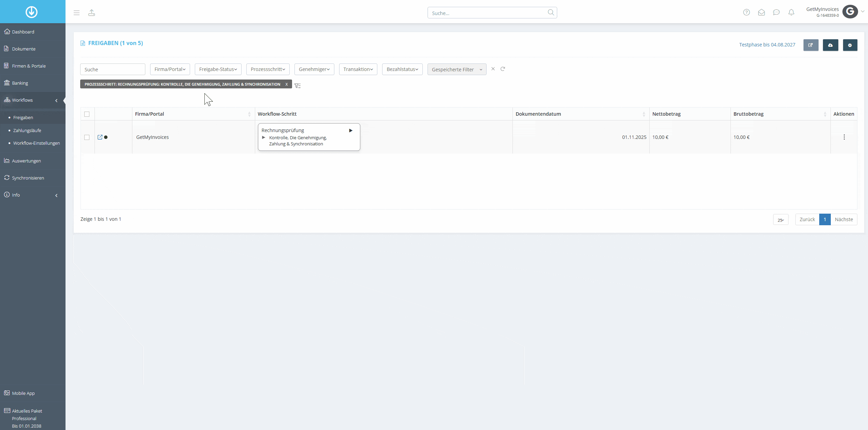This screenshot has width=868, height=430.
Task: Open the Genehmiger dropdown
Action: click(314, 69)
